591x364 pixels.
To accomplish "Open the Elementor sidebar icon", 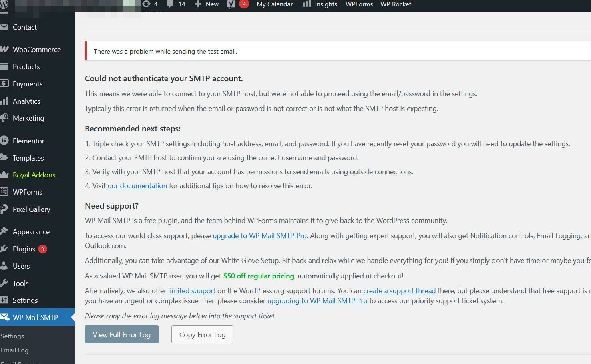I will 5,141.
